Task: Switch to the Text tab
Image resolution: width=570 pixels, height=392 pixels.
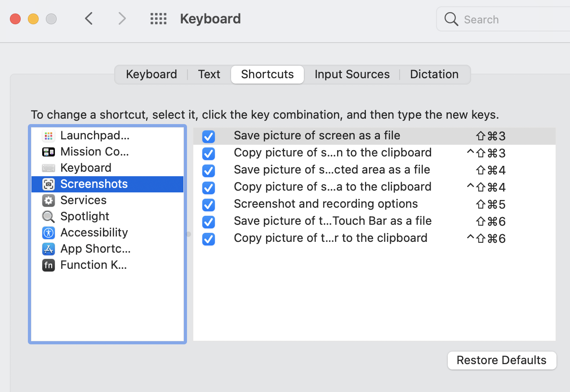Action: [x=209, y=74]
